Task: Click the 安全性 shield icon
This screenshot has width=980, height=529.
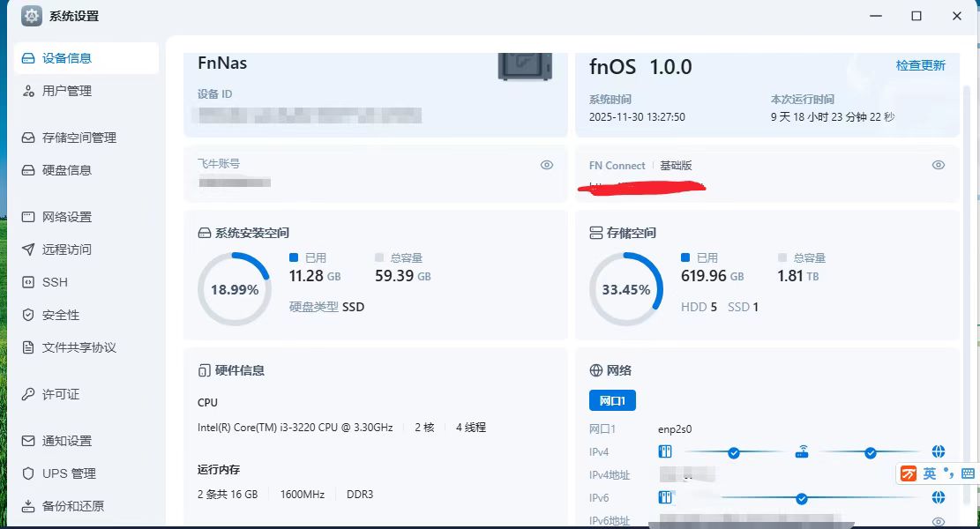Action: [x=28, y=315]
